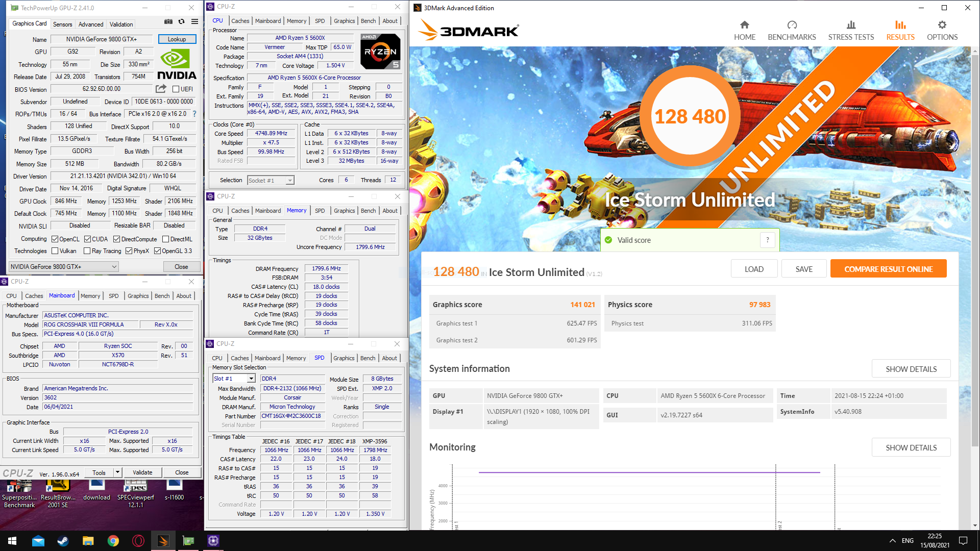Switch to 3DMark taskbar icon
980x551 pixels.
[163, 541]
